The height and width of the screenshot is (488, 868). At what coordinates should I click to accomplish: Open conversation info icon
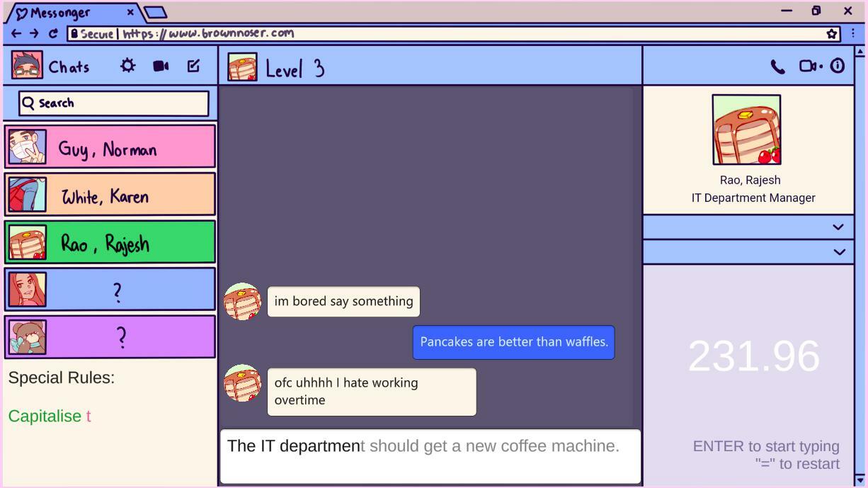(838, 67)
